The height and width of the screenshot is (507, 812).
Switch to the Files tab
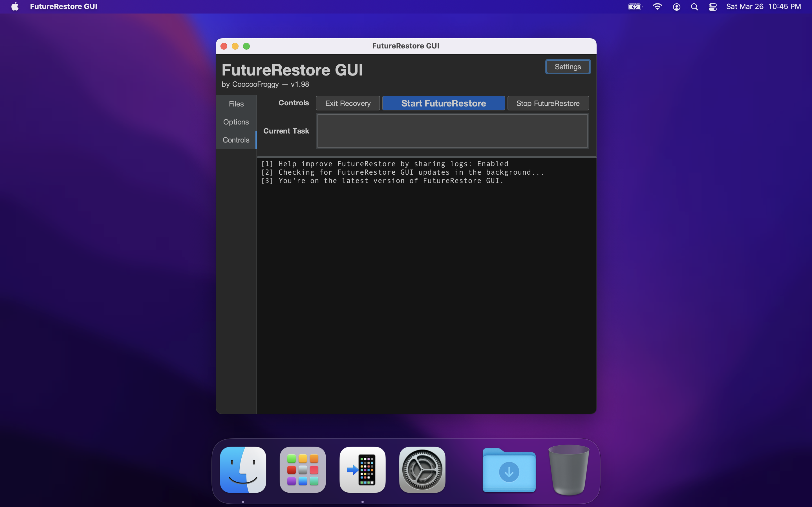(236, 104)
